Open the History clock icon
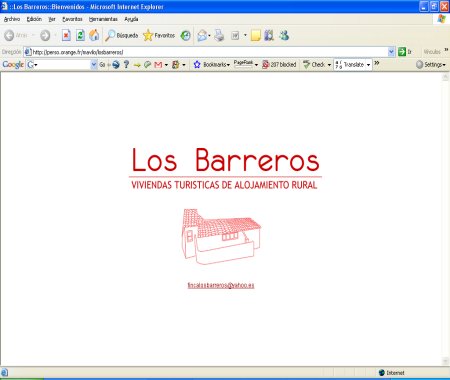 [x=185, y=35]
